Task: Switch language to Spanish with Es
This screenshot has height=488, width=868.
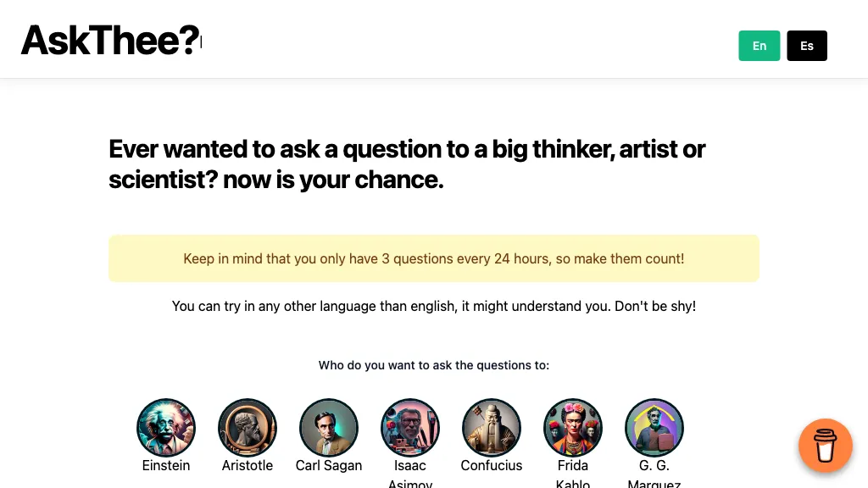Action: [807, 46]
